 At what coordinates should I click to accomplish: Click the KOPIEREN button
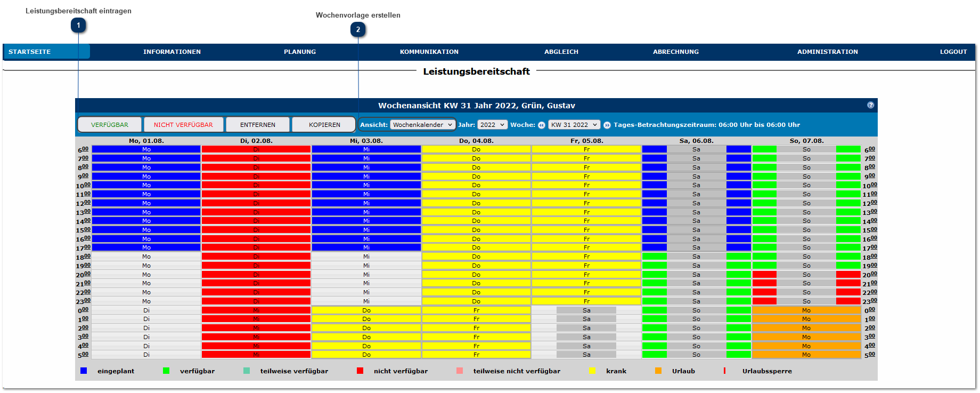click(x=324, y=125)
